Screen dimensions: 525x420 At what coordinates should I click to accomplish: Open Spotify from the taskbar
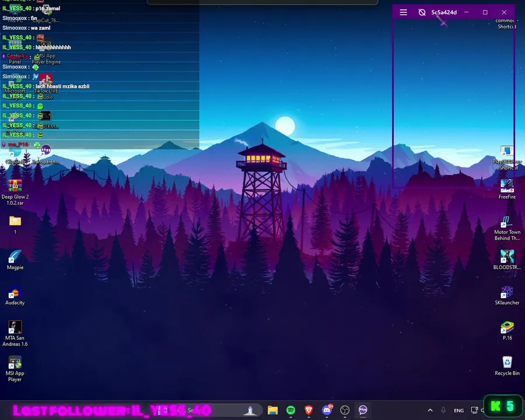pos(290,410)
